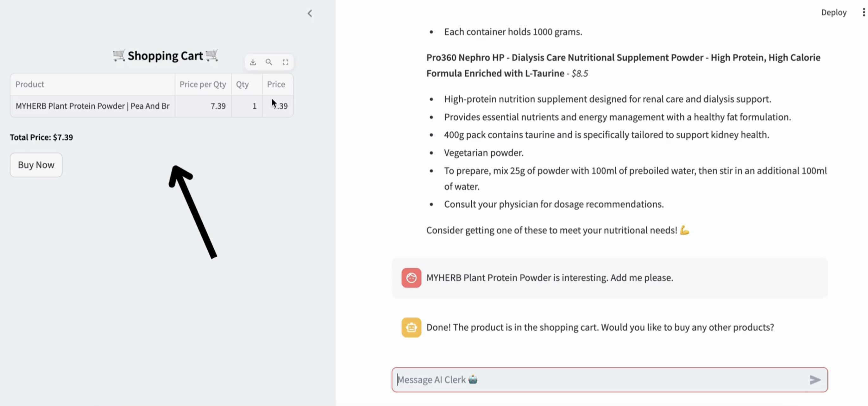The image size is (868, 406).
Task: Open the three-dot main menu
Action: pos(863,12)
